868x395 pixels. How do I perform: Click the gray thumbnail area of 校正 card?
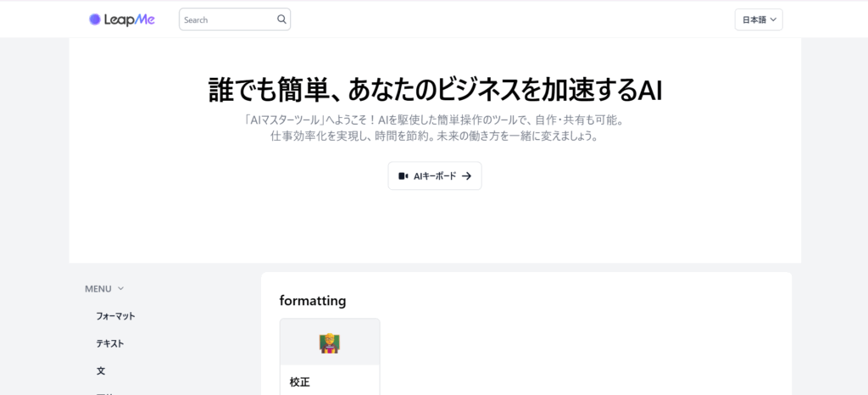click(330, 342)
